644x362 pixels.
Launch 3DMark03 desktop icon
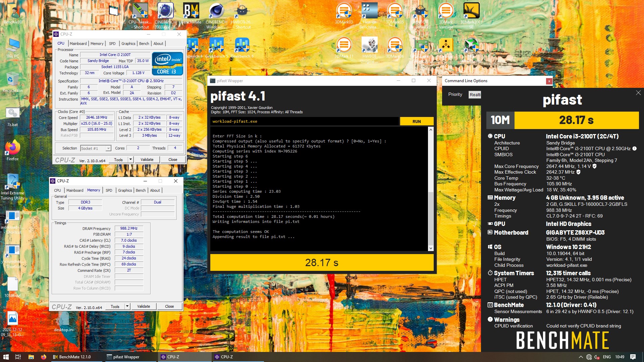(344, 13)
